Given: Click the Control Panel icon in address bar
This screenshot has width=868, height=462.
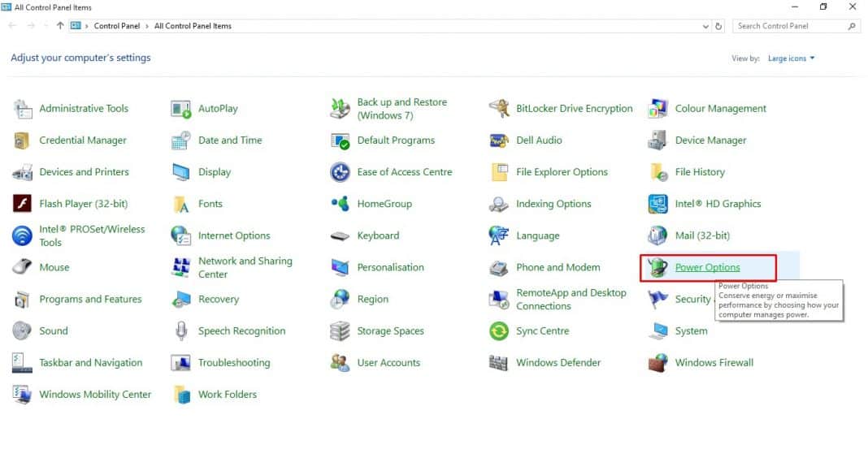Looking at the screenshot, I should 76,25.
